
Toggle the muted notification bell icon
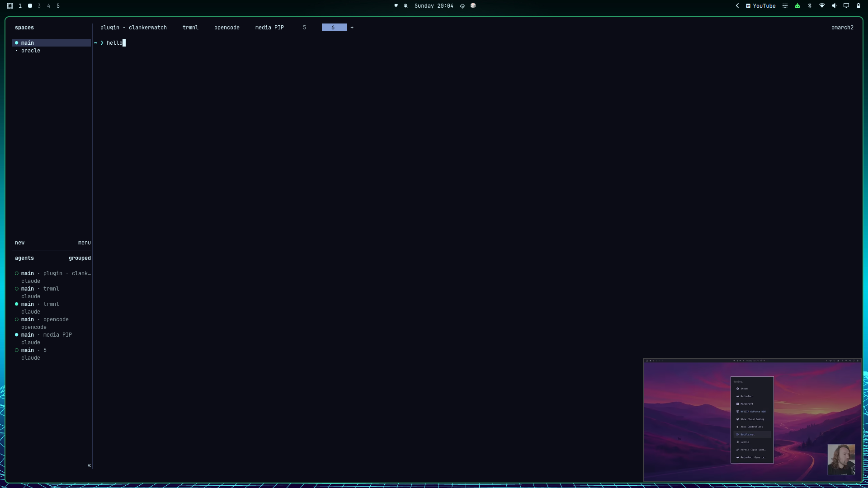click(x=406, y=6)
